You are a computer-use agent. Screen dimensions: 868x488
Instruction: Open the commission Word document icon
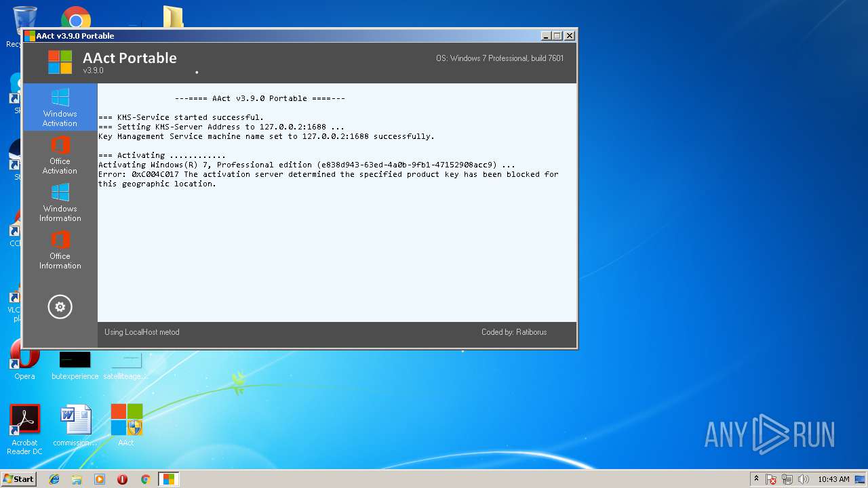tap(75, 425)
